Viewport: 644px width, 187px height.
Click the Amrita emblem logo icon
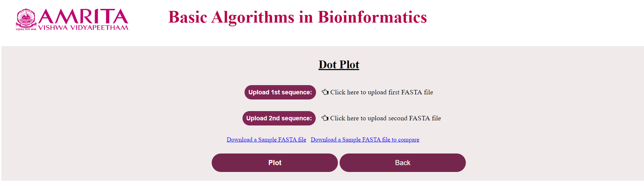click(26, 20)
